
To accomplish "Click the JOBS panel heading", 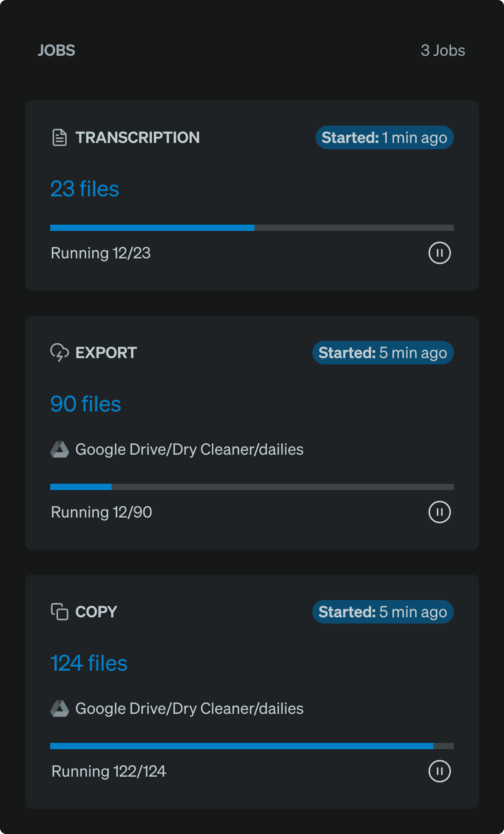I will tap(56, 50).
